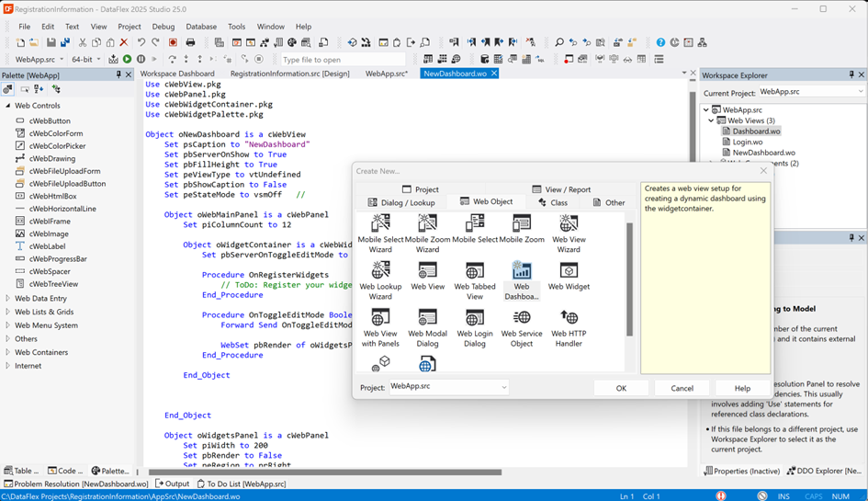Image resolution: width=868 pixels, height=501 pixels.
Task: Click the red error indicator in status bar
Action: tap(720, 496)
